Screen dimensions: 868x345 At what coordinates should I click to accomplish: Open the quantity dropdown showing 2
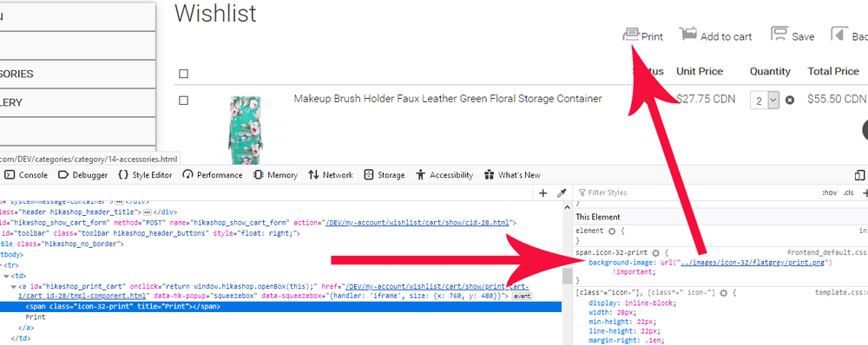(766, 100)
